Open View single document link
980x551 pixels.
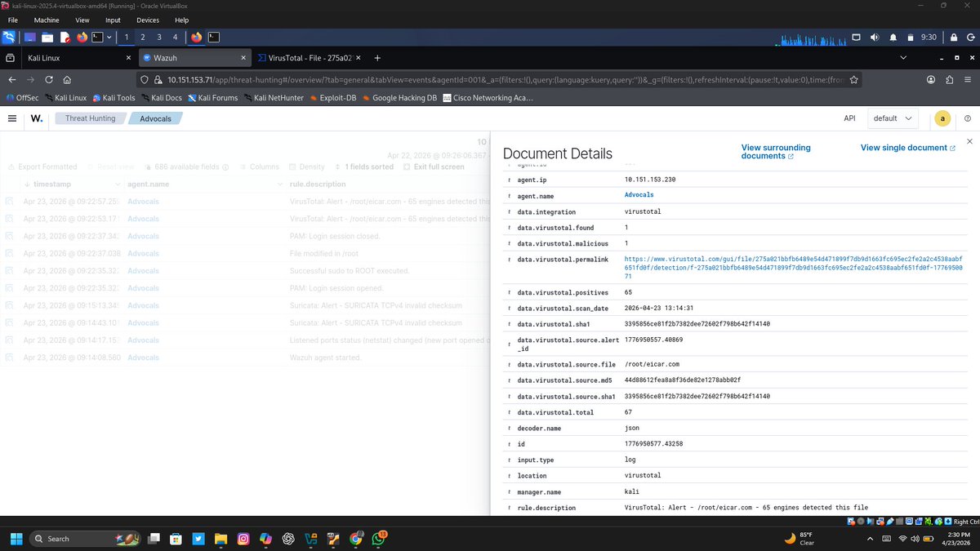click(x=907, y=148)
